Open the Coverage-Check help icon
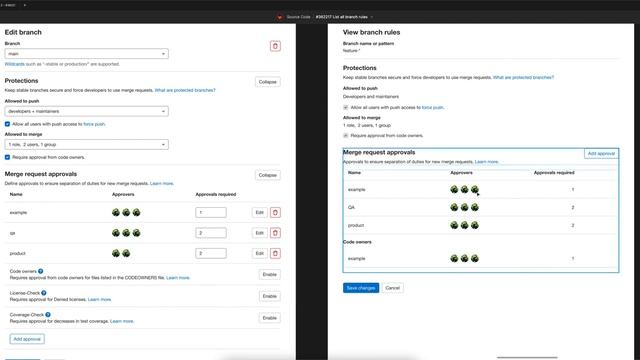 48,315
